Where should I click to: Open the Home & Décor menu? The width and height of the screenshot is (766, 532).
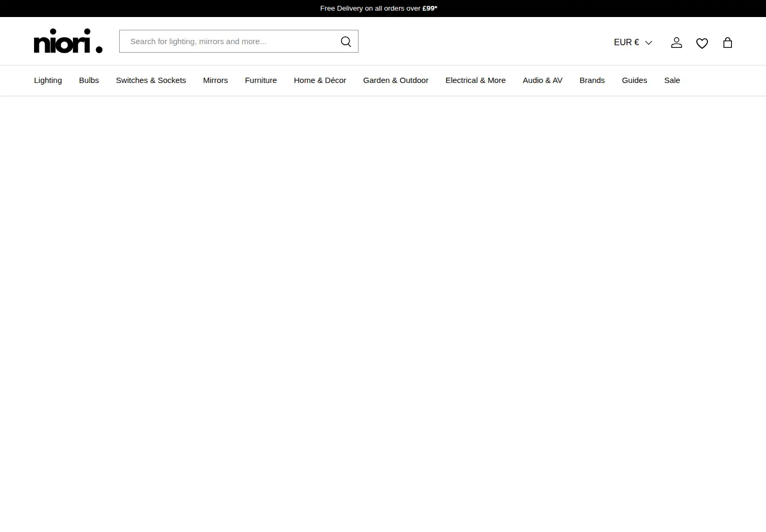[x=320, y=80]
